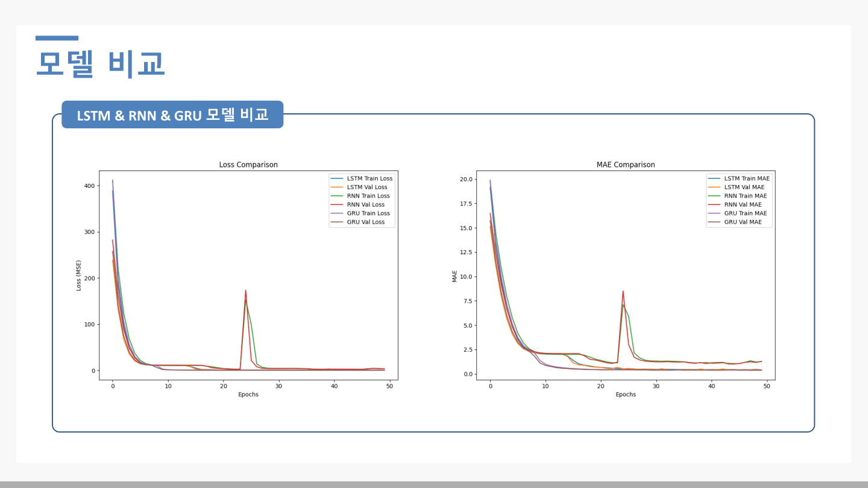
Task: Select GRU Val MAE legend entry
Action: pos(735,222)
